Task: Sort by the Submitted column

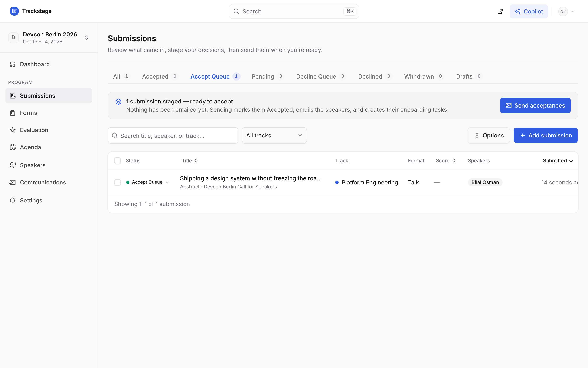Action: point(558,161)
